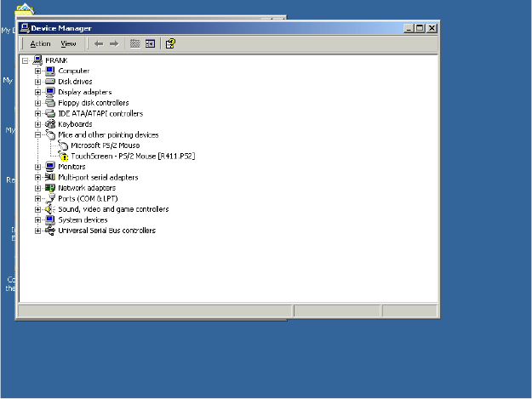Select the Display adapters label
The width and height of the screenshot is (532, 399).
tap(85, 92)
